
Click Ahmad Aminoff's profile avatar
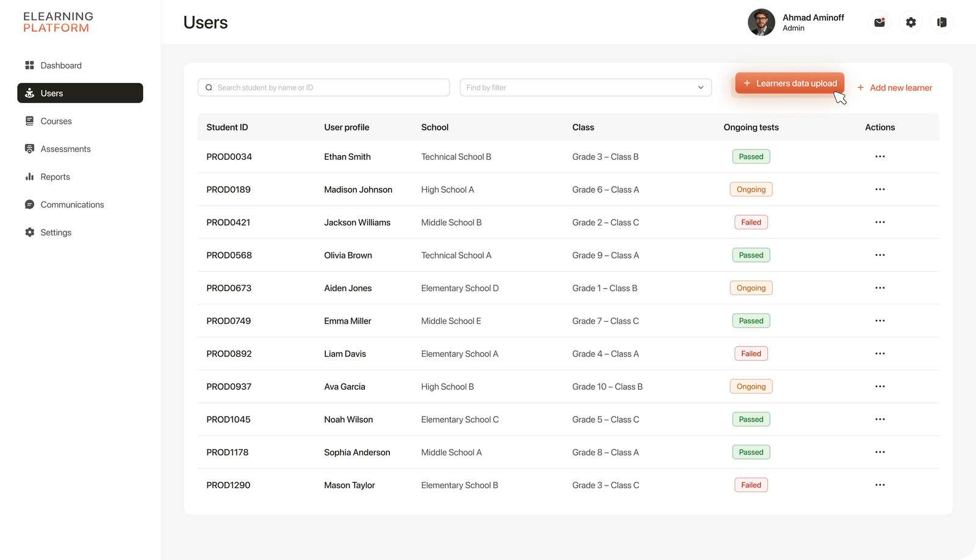pyautogui.click(x=761, y=23)
